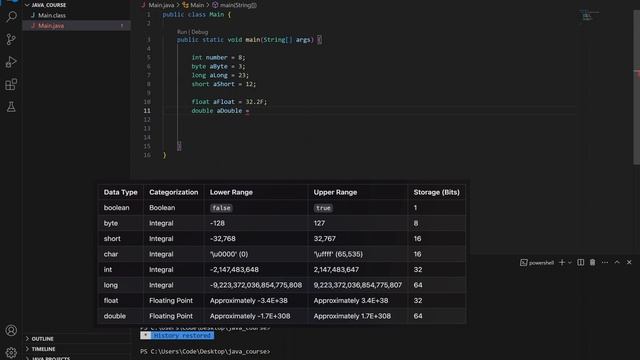Open the Manage gear settings
640x360 pixels.
pyautogui.click(x=11, y=352)
